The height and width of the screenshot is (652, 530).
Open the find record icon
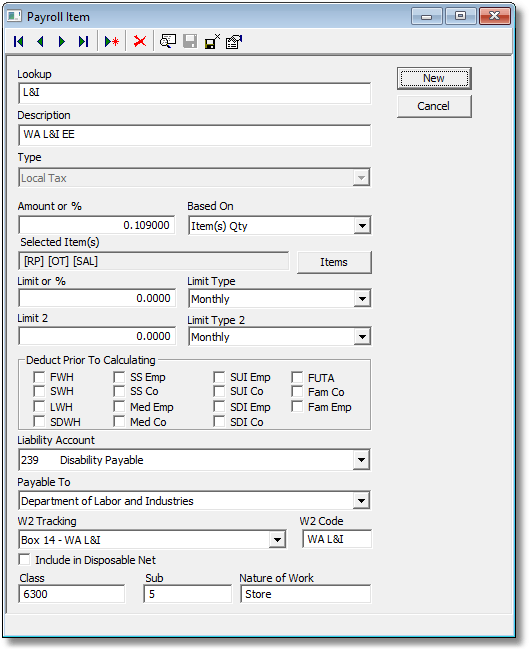pos(168,42)
